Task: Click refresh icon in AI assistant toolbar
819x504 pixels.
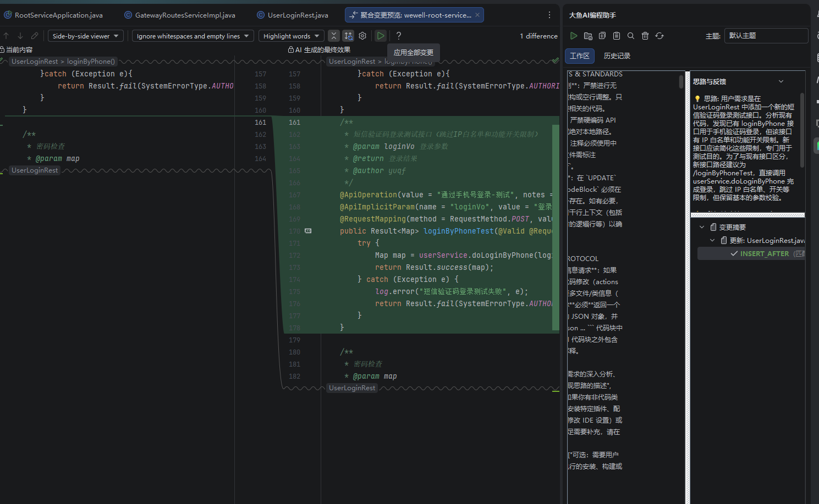Action: 659,36
